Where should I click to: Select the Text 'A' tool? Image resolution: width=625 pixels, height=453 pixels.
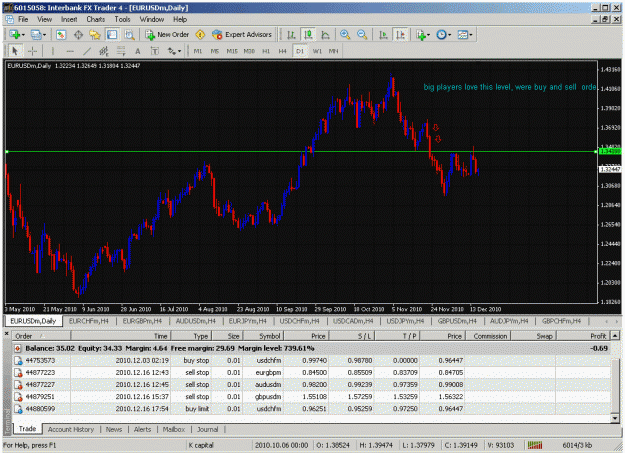point(138,51)
